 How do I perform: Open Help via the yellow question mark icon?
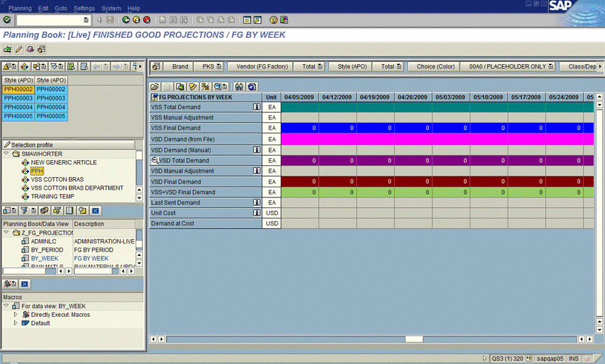pos(274,19)
